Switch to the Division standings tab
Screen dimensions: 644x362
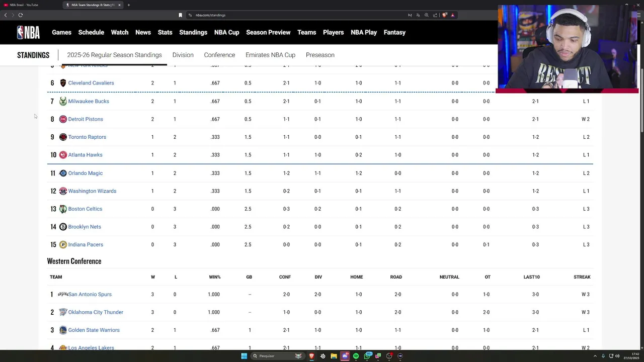183,55
